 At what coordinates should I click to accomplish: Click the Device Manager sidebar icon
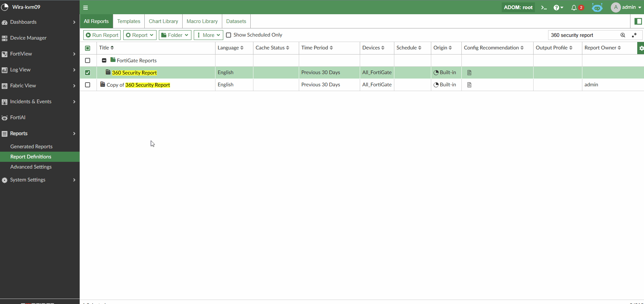click(4, 38)
